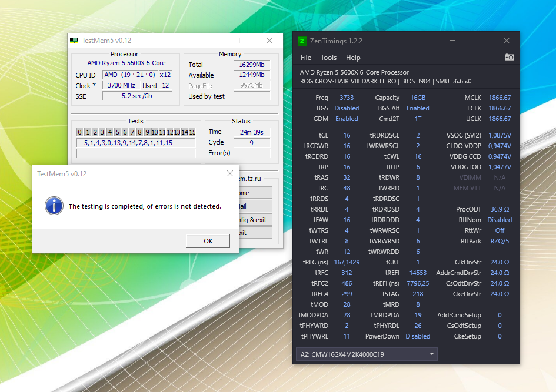
Task: Open the Help menu in ZenTimings
Action: click(x=353, y=58)
